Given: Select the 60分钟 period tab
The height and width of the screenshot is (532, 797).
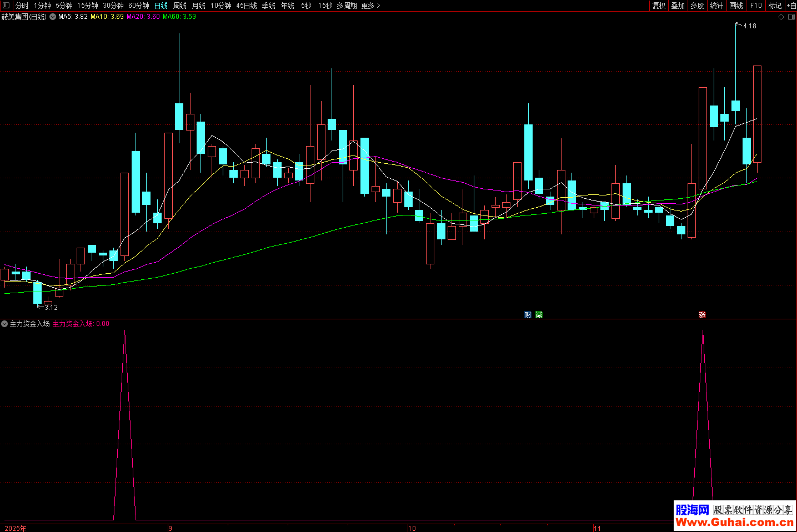Looking at the screenshot, I should click(139, 6).
